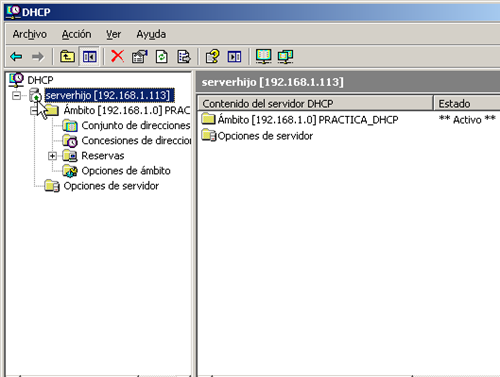Go up one level with folder icon

[x=67, y=57]
